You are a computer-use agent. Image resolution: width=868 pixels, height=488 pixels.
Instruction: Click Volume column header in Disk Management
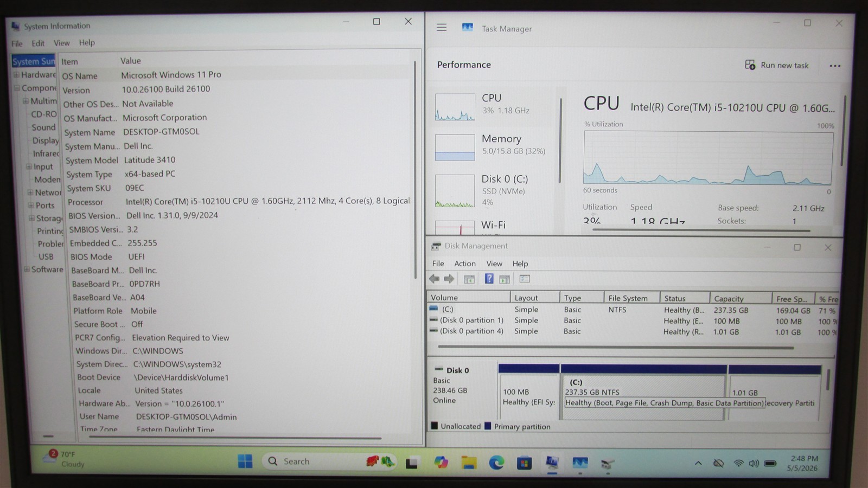pyautogui.click(x=468, y=297)
